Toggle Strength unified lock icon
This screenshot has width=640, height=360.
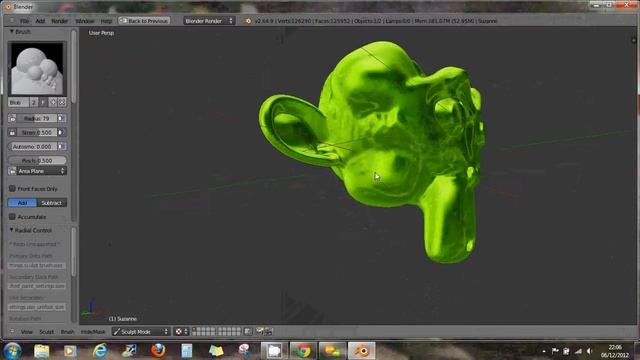point(12,132)
